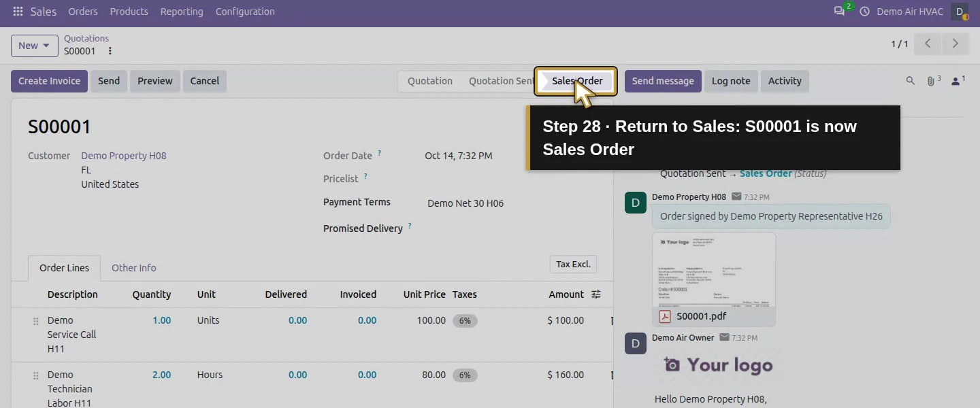Open the Reporting menu
980x408 pixels.
click(182, 12)
